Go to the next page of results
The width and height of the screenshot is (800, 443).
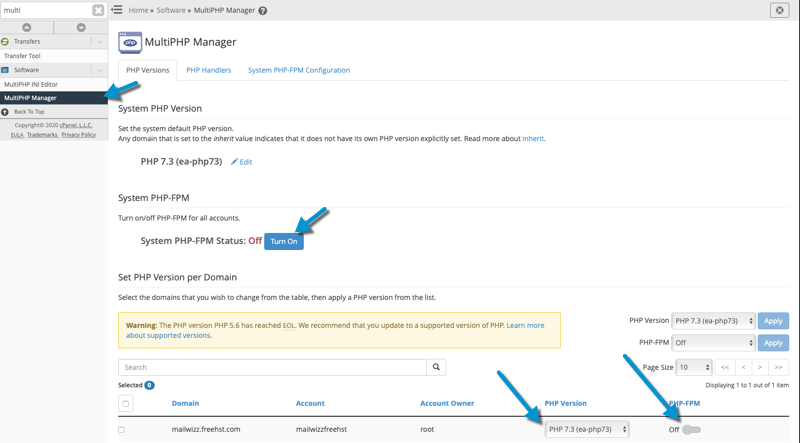click(x=760, y=367)
